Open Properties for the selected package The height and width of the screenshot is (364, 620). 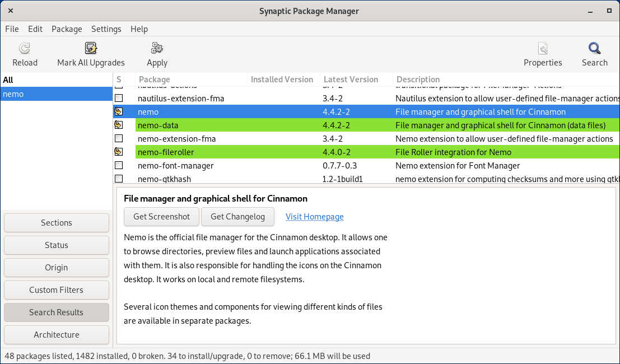click(x=542, y=54)
